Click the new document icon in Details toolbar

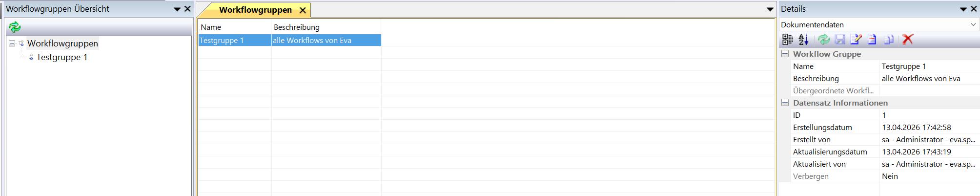tap(872, 39)
